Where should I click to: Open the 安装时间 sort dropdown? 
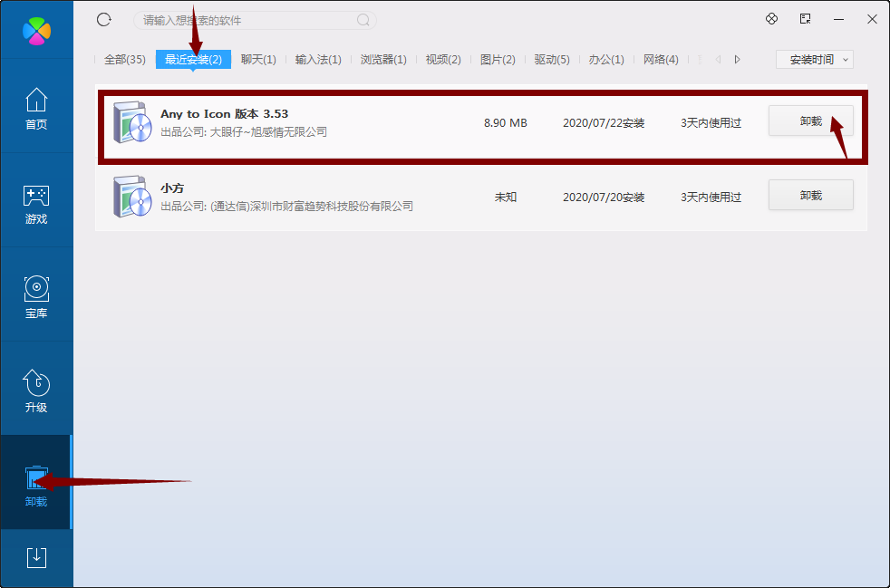(x=813, y=59)
